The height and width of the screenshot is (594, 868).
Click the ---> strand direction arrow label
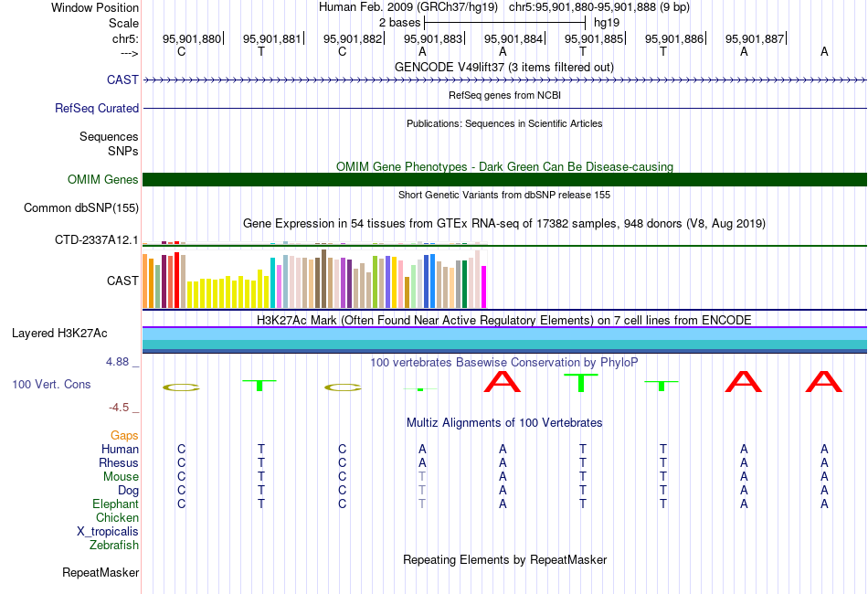pyautogui.click(x=130, y=53)
